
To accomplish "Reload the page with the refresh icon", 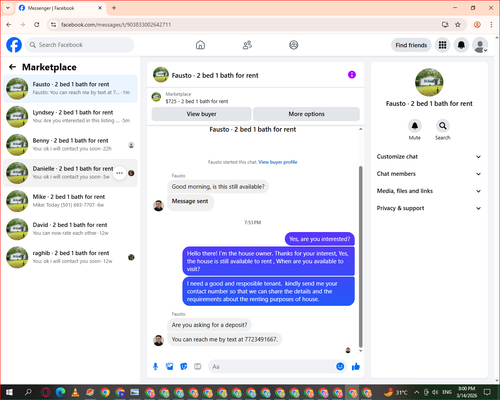I will (37, 25).
